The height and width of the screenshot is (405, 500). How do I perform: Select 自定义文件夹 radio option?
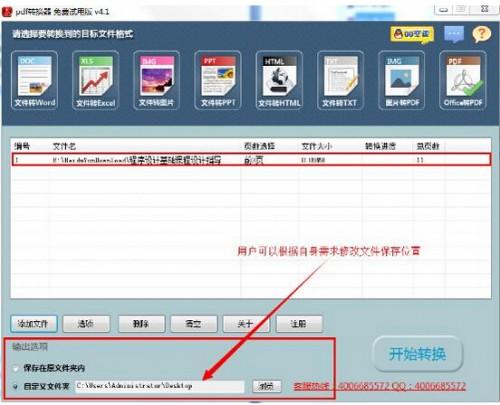pyautogui.click(x=15, y=387)
